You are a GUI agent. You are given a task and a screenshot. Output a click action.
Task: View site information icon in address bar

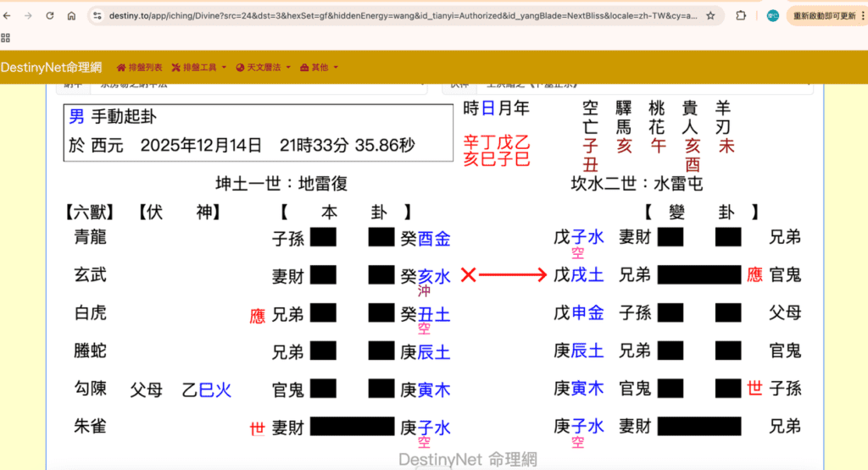click(x=97, y=16)
